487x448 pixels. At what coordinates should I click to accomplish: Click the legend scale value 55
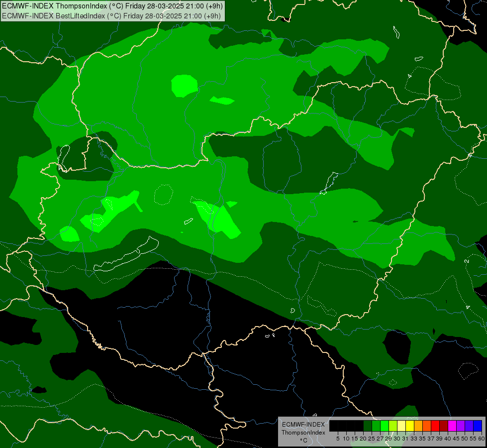(x=473, y=439)
